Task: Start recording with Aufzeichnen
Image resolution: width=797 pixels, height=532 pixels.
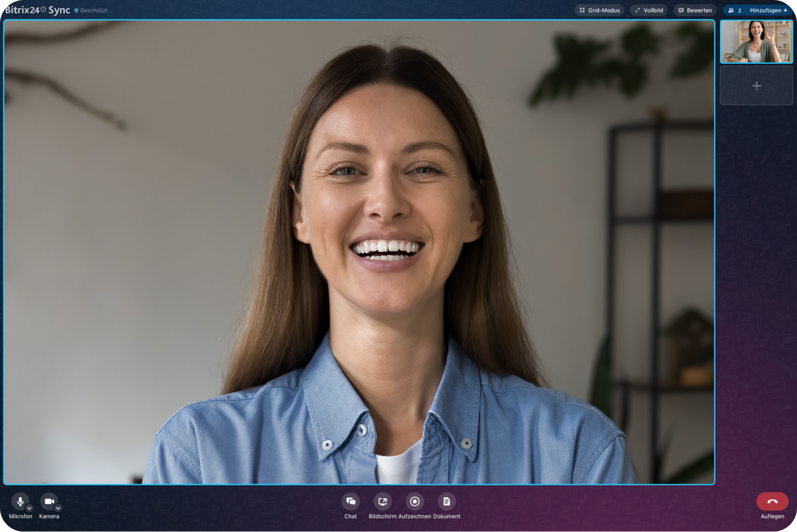Action: click(414, 501)
